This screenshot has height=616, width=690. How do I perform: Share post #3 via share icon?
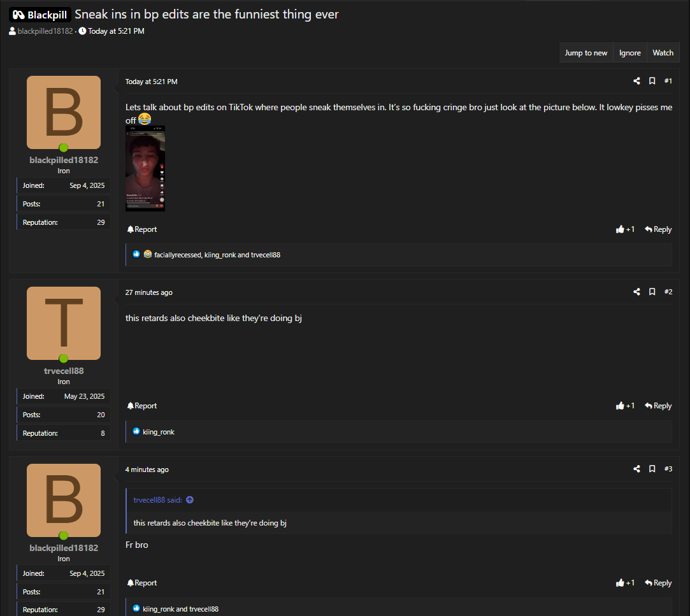pos(636,469)
